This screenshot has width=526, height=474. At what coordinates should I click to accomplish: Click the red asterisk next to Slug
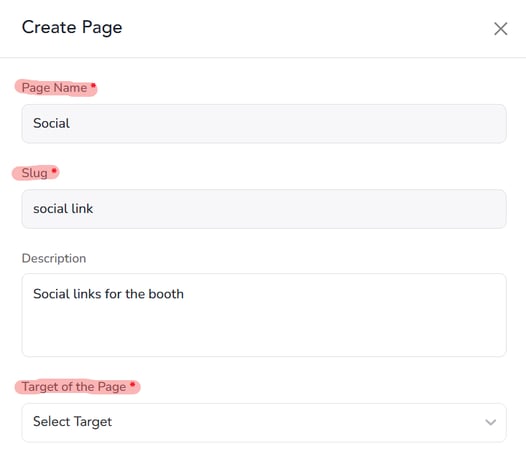click(54, 171)
